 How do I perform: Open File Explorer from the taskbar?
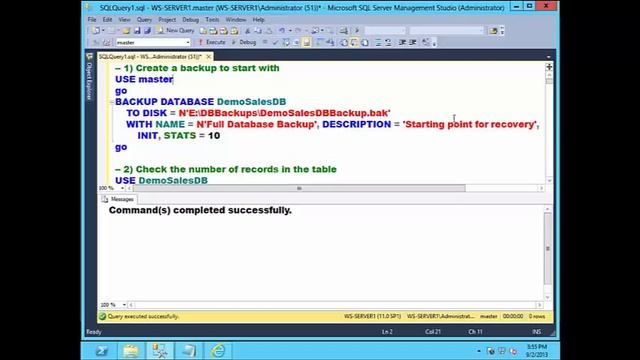(131, 351)
